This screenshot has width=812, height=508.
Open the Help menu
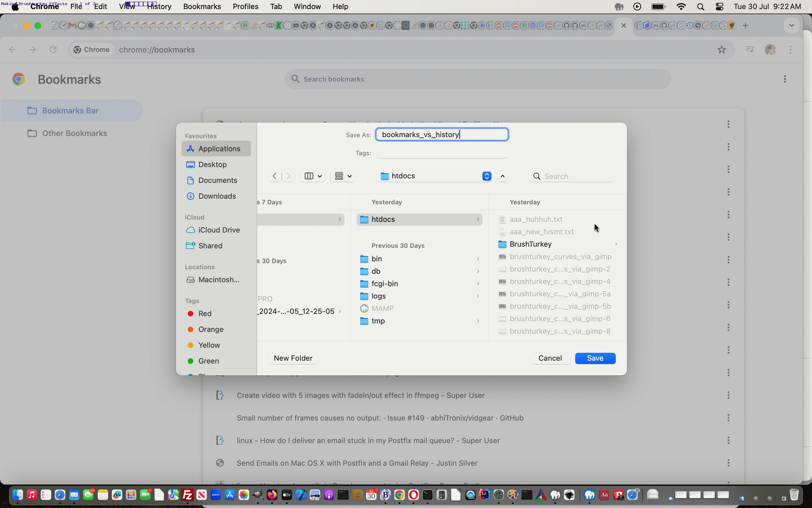[340, 6]
